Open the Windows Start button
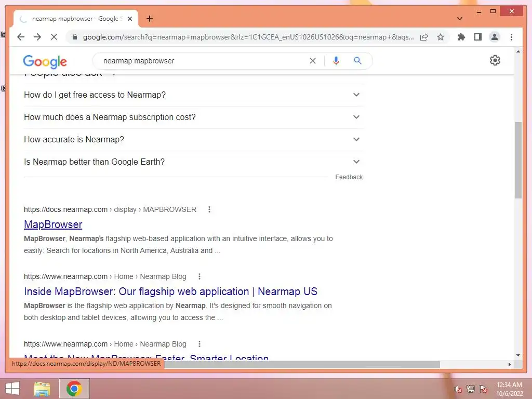This screenshot has width=532, height=399. pos(12,389)
